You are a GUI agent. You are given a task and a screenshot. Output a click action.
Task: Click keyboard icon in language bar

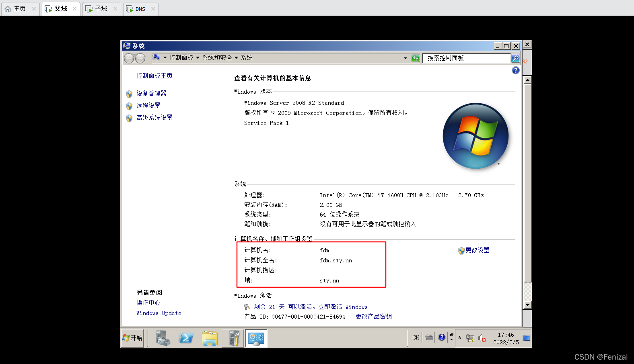coord(429,338)
